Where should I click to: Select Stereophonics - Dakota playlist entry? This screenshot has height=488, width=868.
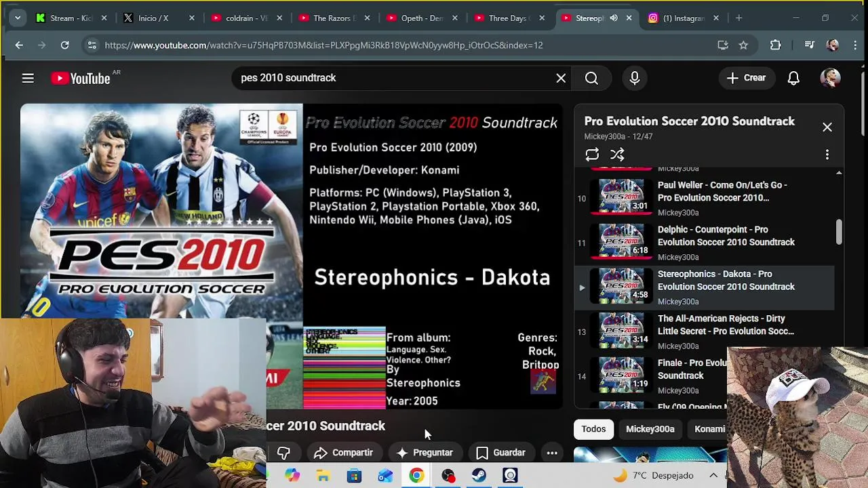click(705, 287)
